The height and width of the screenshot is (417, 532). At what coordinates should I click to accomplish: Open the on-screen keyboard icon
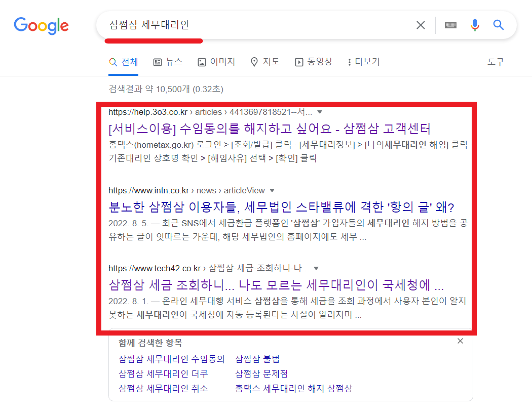point(450,25)
